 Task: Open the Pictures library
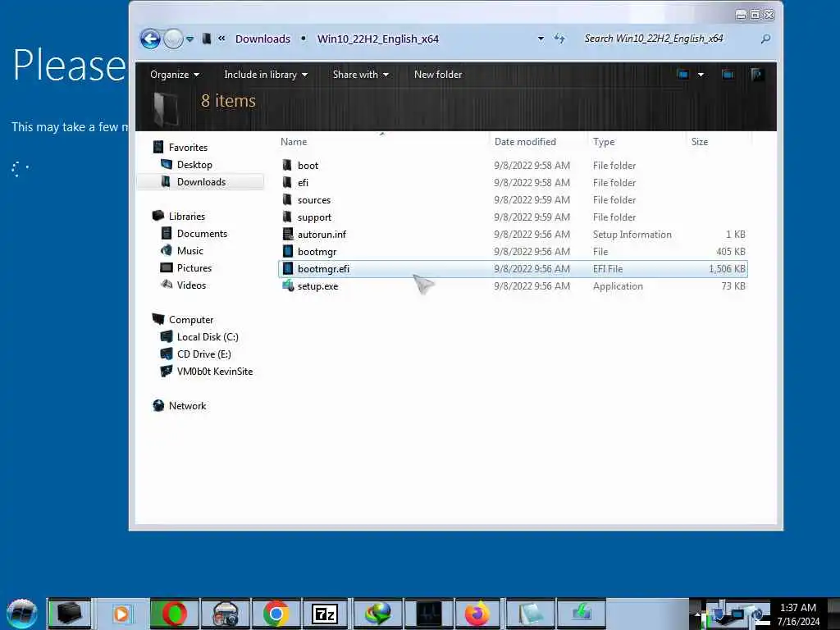[194, 268]
